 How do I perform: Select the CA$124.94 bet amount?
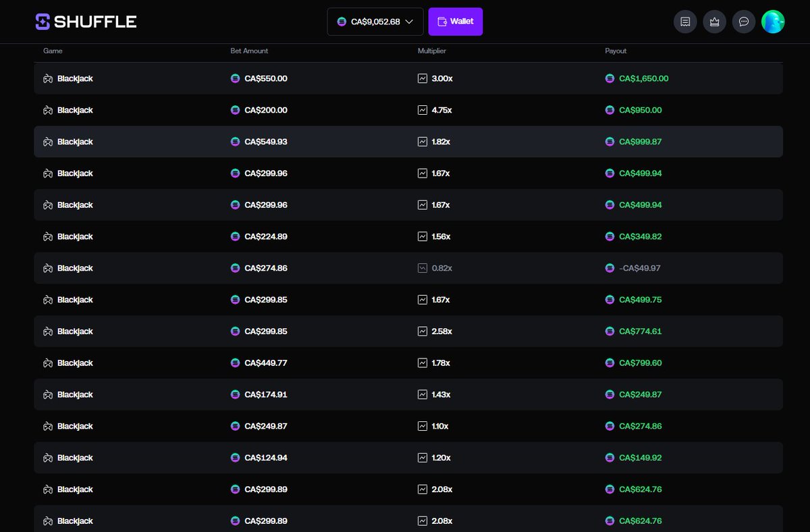(x=266, y=458)
